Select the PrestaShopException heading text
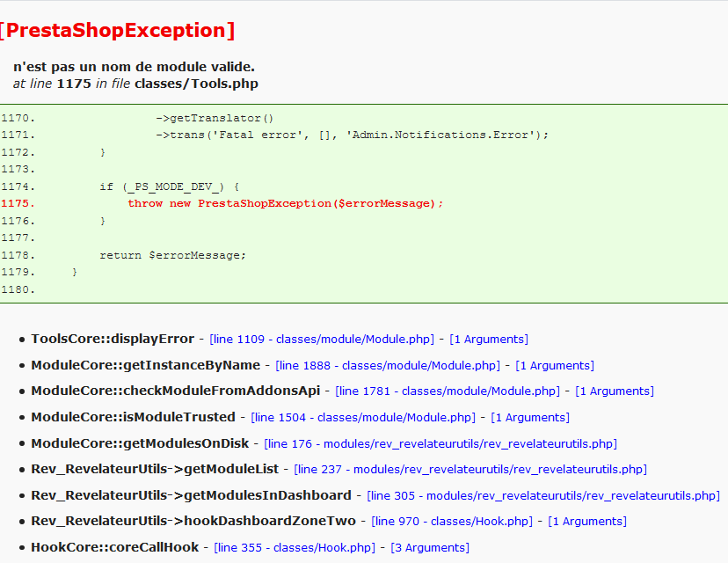This screenshot has width=728, height=563. tap(119, 29)
